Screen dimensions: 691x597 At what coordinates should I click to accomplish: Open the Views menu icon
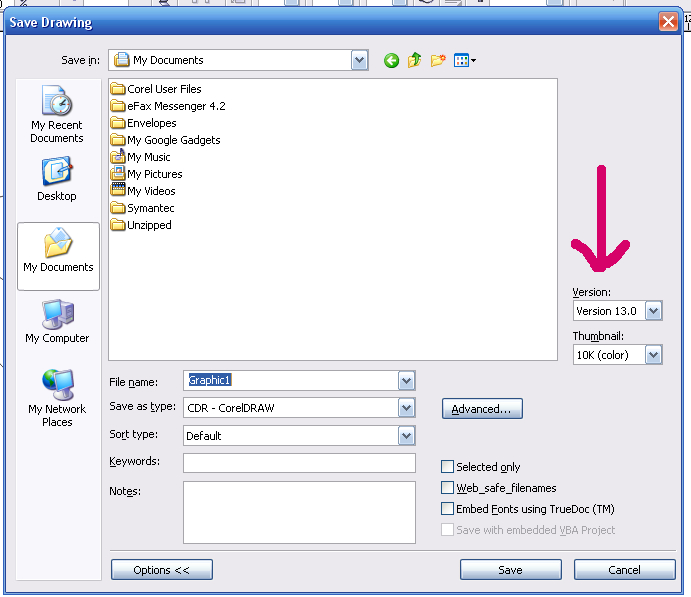[464, 60]
